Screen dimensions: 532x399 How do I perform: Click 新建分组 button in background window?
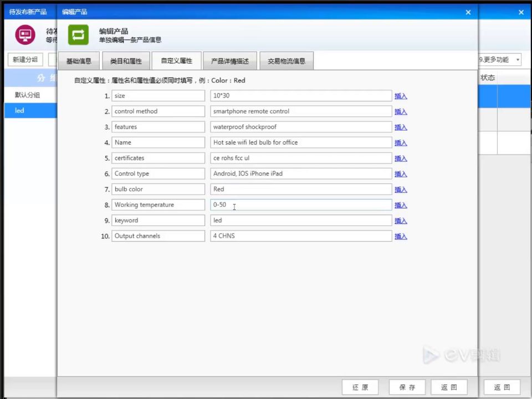point(25,60)
